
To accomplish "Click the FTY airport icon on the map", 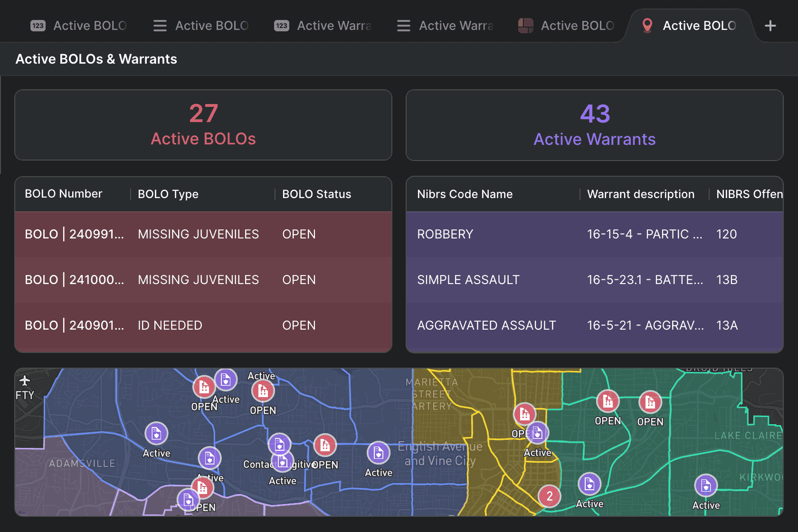I will [x=25, y=381].
